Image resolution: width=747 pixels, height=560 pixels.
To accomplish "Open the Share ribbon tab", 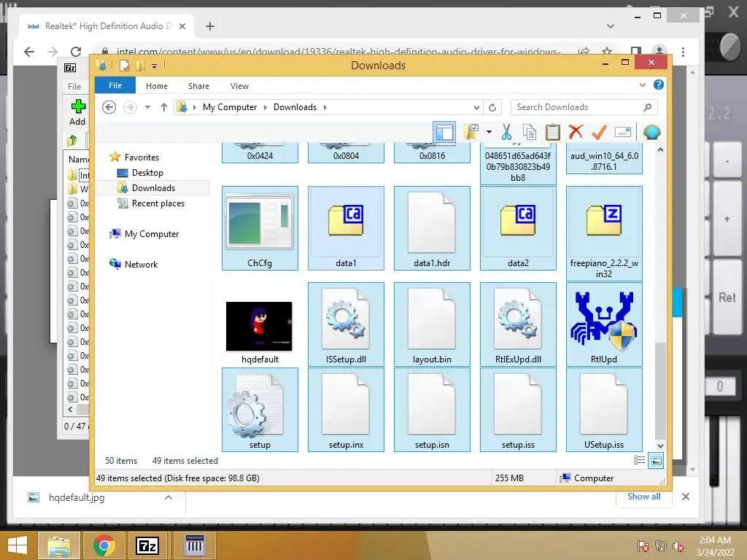I will (198, 86).
